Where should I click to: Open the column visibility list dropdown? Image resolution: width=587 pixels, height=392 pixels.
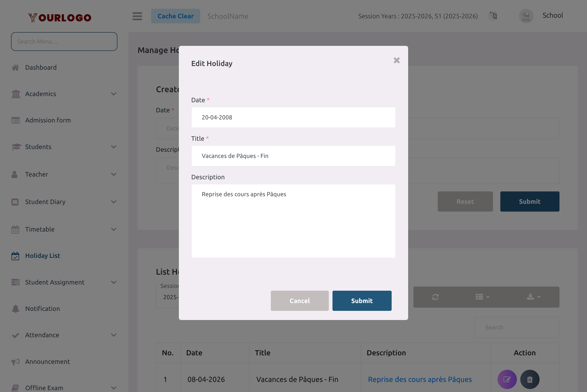[482, 297]
